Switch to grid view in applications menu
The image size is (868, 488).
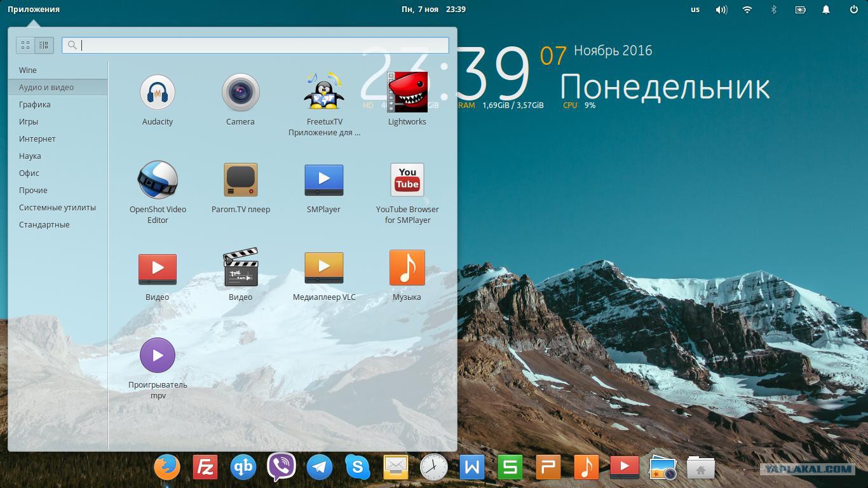pyautogui.click(x=25, y=45)
